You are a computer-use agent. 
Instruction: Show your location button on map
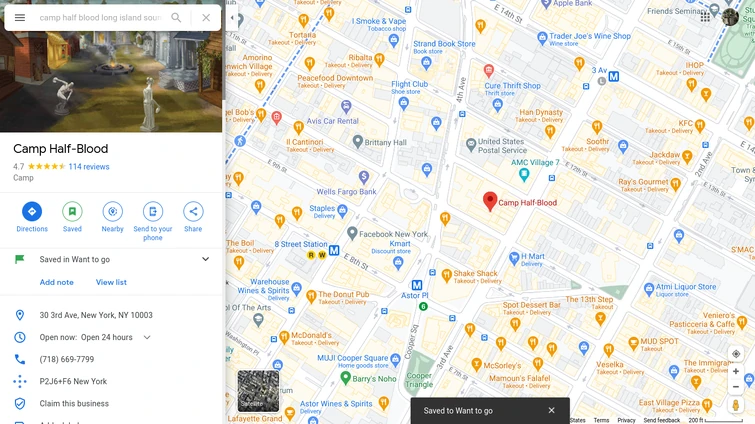(x=736, y=354)
